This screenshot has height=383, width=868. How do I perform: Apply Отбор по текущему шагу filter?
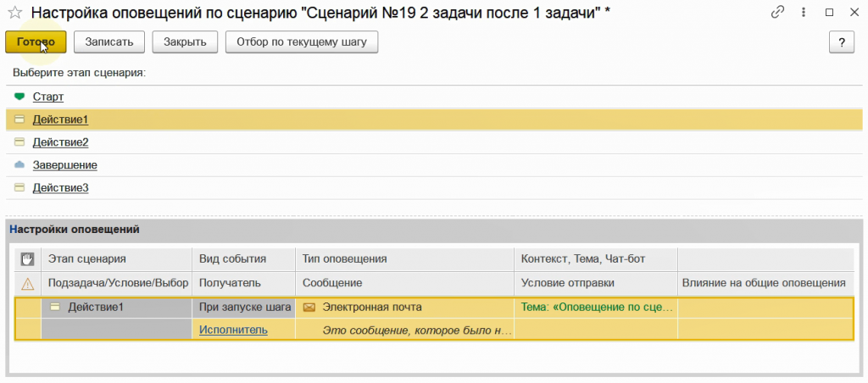coord(301,42)
